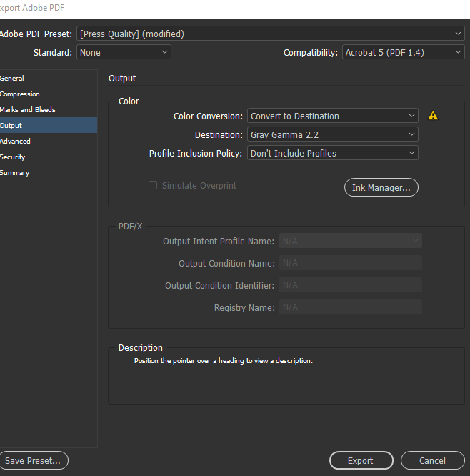Toggle the Simulate Overprint checkbox
This screenshot has width=470, height=476.
pos(153,185)
